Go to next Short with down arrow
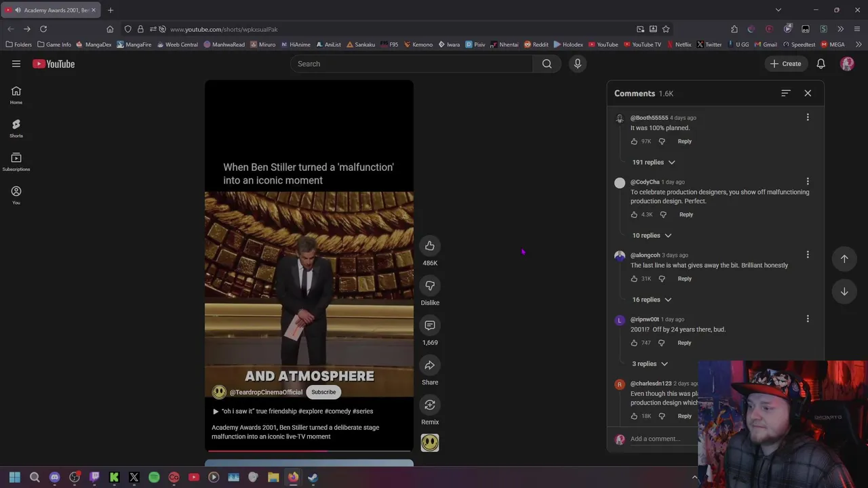This screenshot has height=488, width=868. (x=844, y=292)
